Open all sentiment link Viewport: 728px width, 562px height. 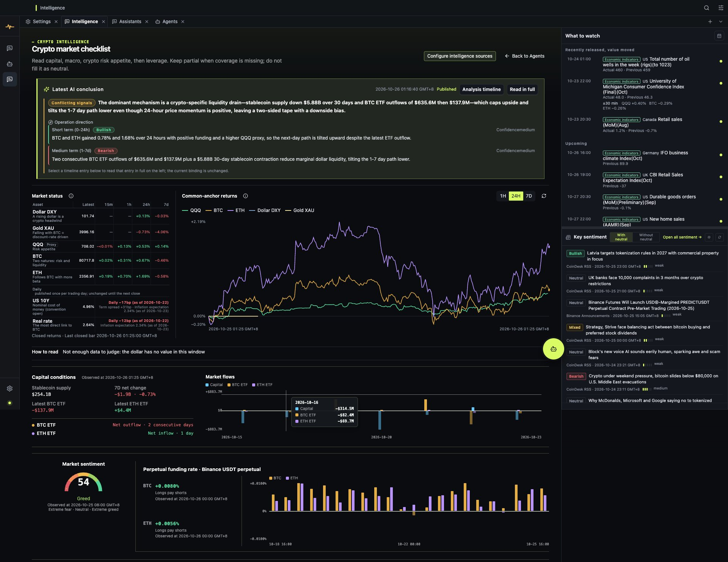pyautogui.click(x=682, y=237)
